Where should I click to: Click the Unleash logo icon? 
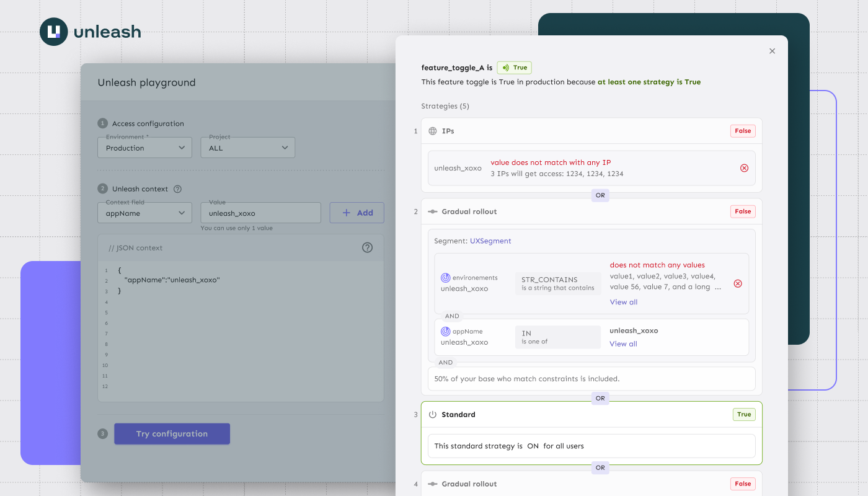click(53, 32)
